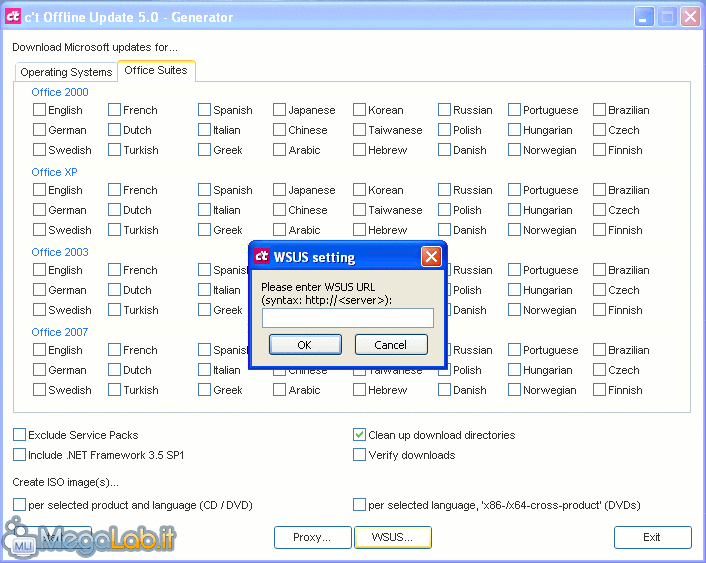Click 'Download Microsoft updates for...' label
This screenshot has height=563, width=706.
point(95,47)
